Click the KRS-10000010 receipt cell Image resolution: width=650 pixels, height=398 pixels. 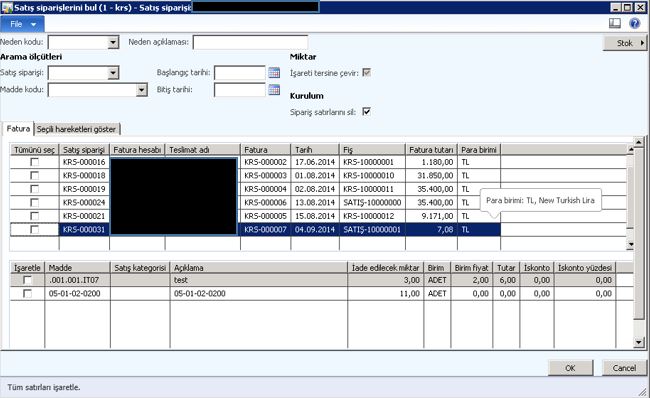(372, 175)
